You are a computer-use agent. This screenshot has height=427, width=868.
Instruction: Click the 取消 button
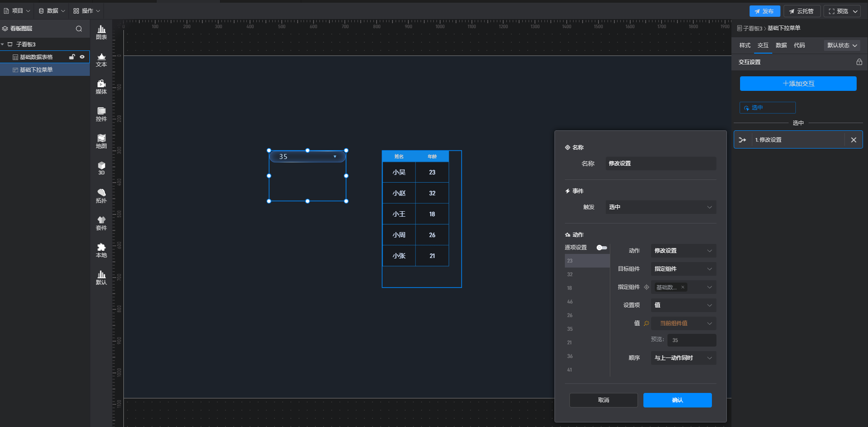[603, 400]
